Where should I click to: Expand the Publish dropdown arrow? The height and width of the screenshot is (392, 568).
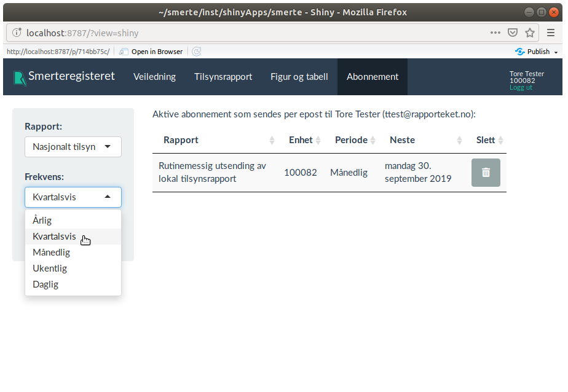556,52
